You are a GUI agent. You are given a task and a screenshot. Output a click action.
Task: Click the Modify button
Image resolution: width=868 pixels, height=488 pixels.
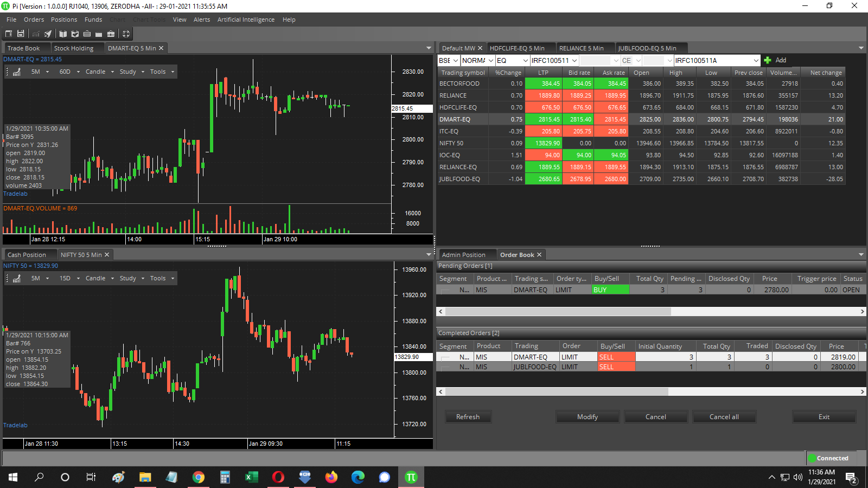[588, 417]
